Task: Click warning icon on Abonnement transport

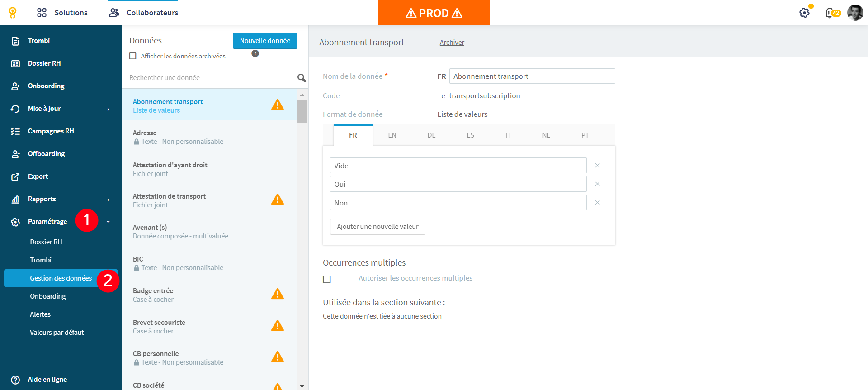Action: click(x=278, y=105)
